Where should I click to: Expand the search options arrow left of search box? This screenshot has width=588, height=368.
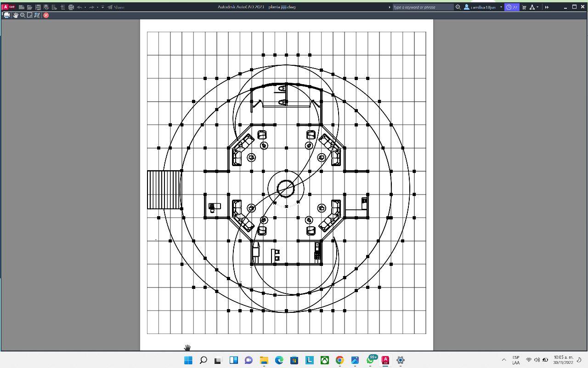(390, 7)
